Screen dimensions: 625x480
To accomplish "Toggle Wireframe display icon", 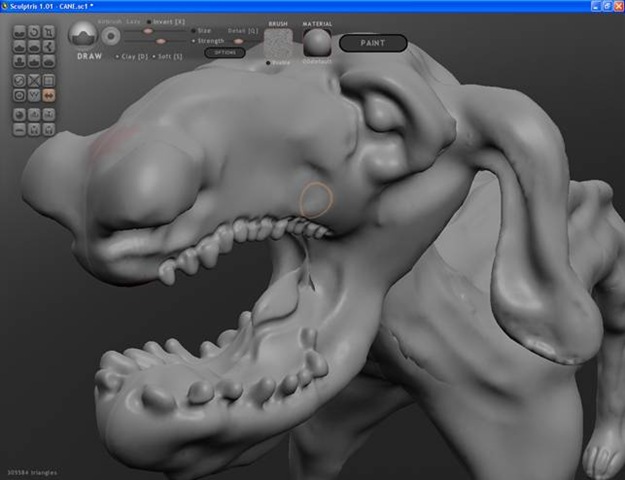I will (34, 95).
